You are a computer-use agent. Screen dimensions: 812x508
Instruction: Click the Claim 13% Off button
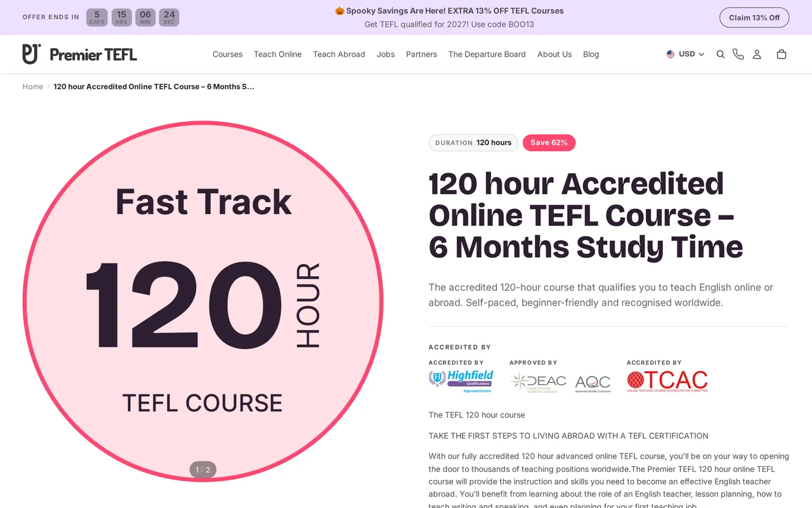[754, 18]
